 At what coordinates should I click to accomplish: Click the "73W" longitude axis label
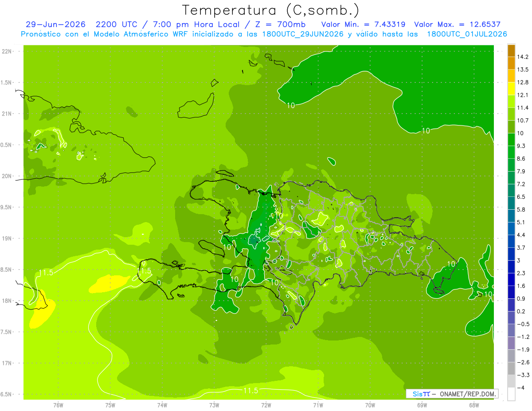point(214,405)
